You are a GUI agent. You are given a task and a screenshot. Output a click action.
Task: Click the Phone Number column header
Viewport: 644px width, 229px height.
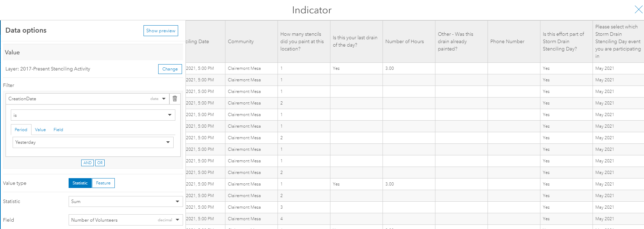(x=514, y=41)
